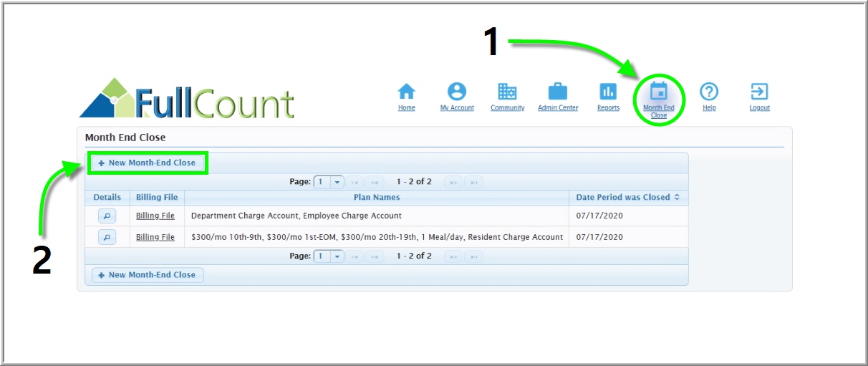Open My Account from navigation
This screenshot has height=366, width=868.
point(457,92)
